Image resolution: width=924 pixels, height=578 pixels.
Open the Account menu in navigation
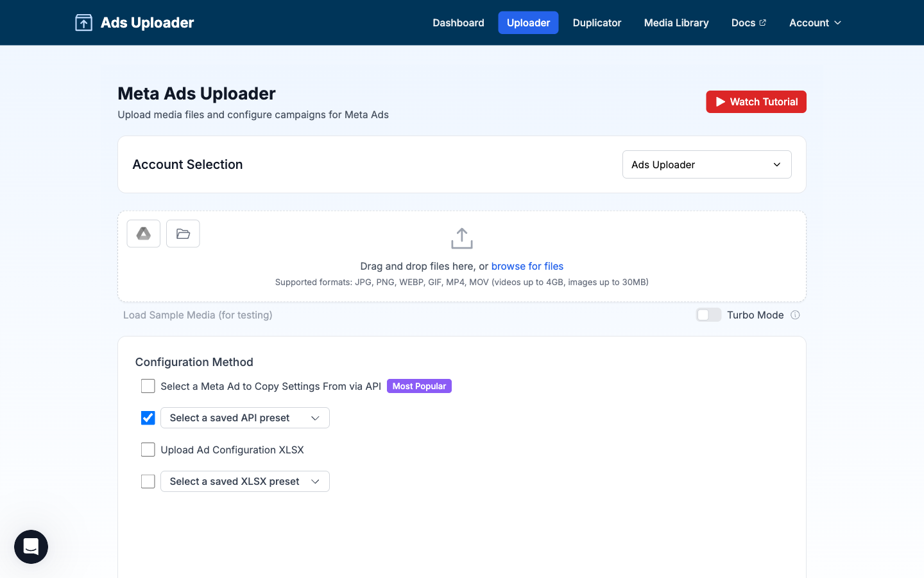[815, 22]
